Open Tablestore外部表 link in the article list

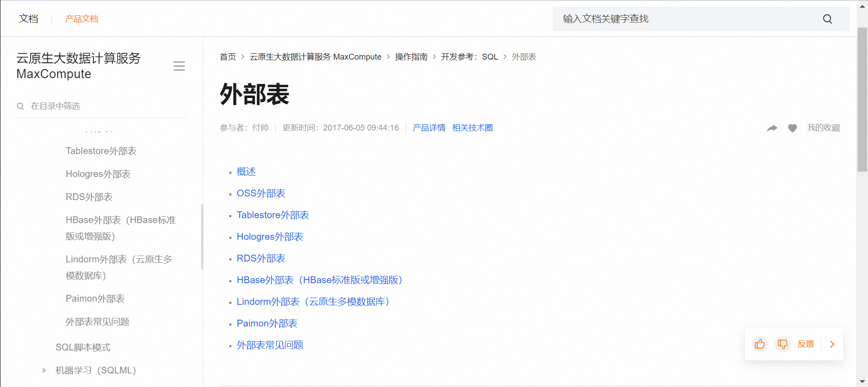[x=273, y=215]
